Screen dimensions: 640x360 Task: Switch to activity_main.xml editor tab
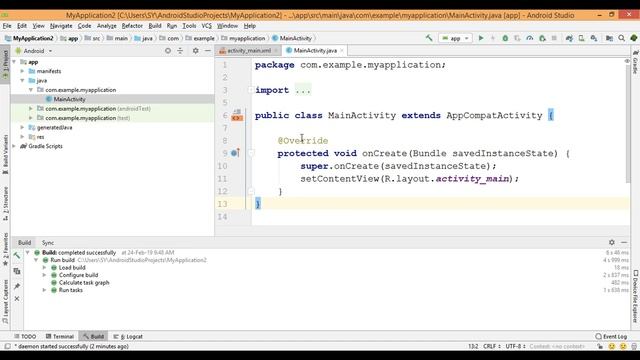[x=249, y=51]
